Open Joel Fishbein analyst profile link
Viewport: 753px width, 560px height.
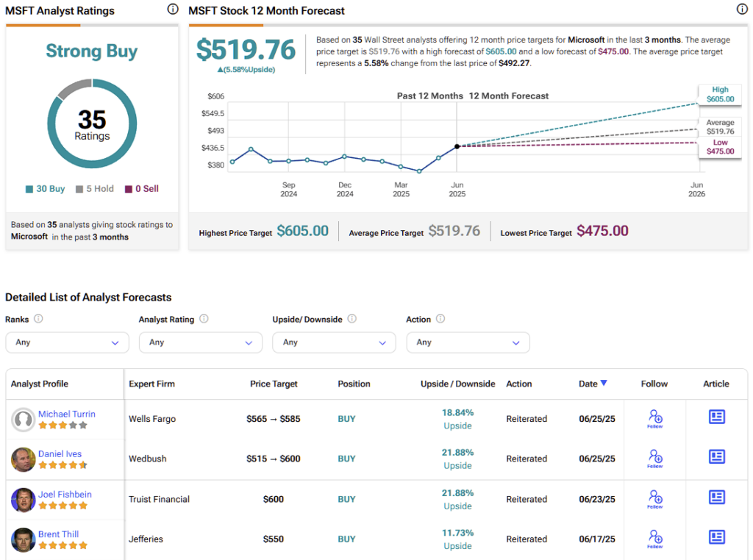click(65, 494)
